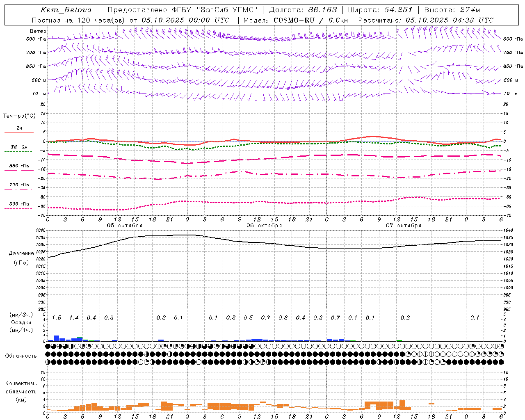This screenshot has height=420, width=525.
Task: Click the Конвективн. convective cloud label
Action: coord(21,383)
